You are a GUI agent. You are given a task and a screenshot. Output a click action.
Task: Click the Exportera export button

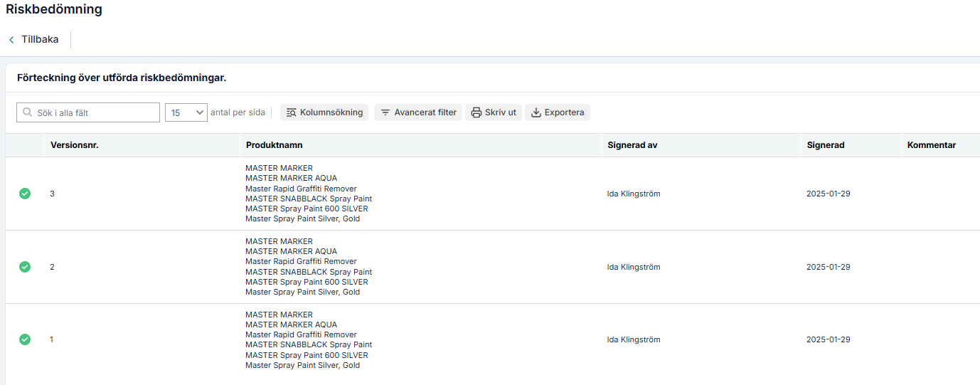click(558, 112)
